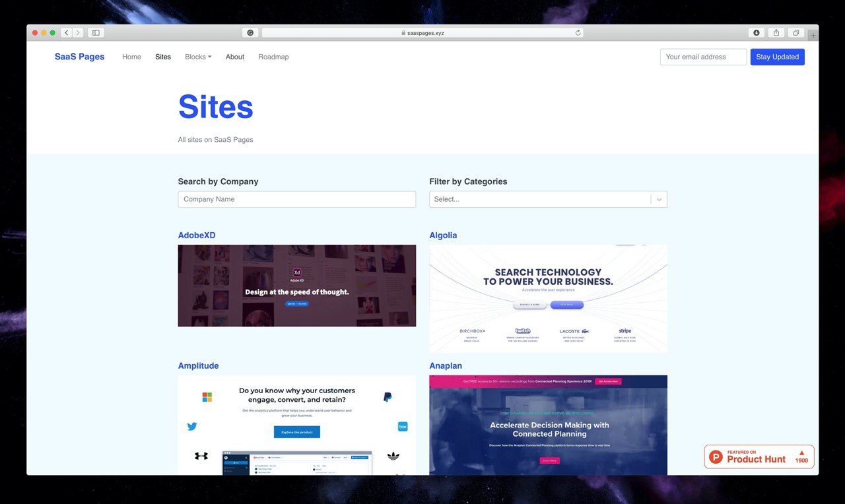View the Amplitude site screenshot

pyautogui.click(x=297, y=425)
